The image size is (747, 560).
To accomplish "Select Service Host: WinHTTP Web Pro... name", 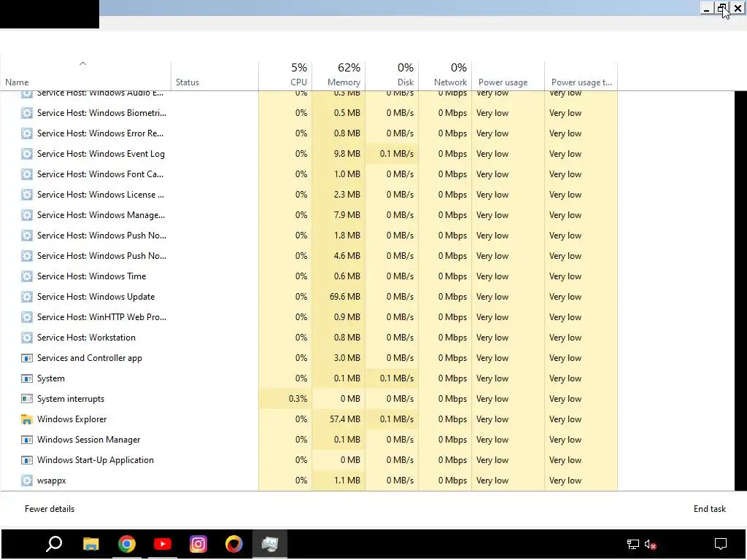I will (101, 317).
